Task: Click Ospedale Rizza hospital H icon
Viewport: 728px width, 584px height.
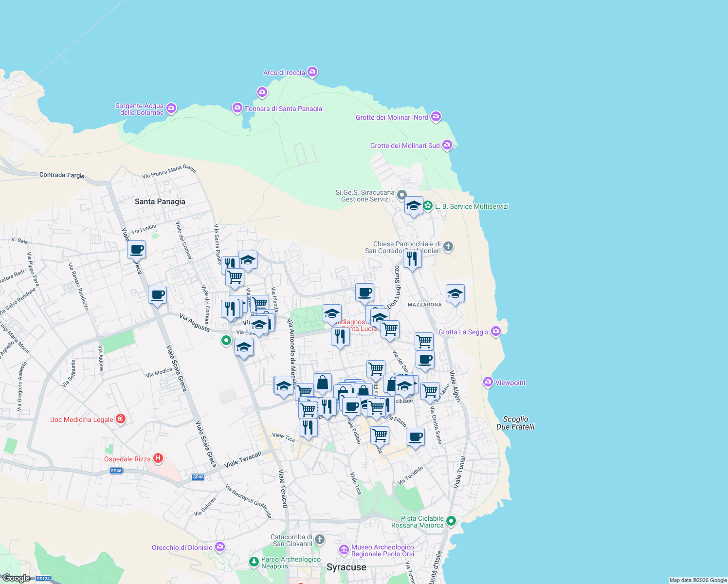Action: (x=158, y=458)
